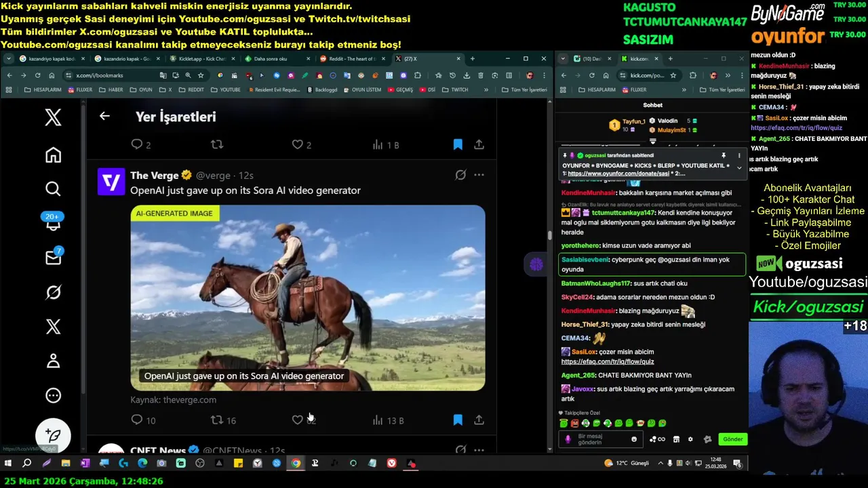Repost the upper post in bookmarks
Image resolution: width=868 pixels, height=488 pixels.
coord(217,144)
